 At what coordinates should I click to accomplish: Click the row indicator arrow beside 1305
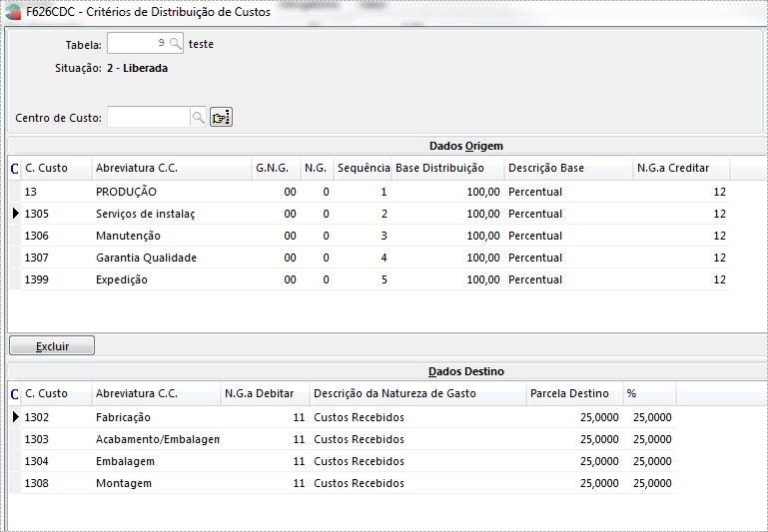tap(15, 214)
